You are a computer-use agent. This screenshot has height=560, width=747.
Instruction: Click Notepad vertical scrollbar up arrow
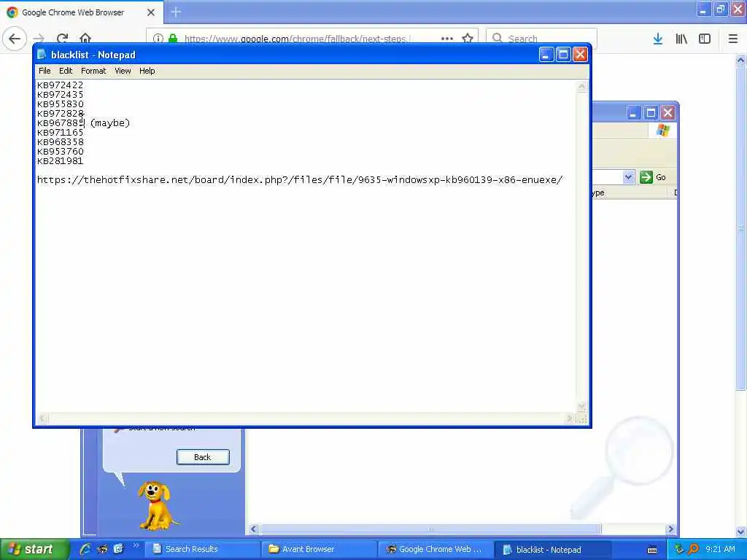click(581, 86)
